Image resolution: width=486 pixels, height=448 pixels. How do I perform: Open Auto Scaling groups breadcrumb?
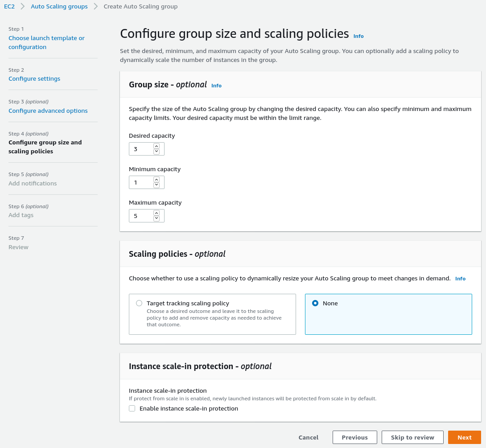tap(59, 7)
